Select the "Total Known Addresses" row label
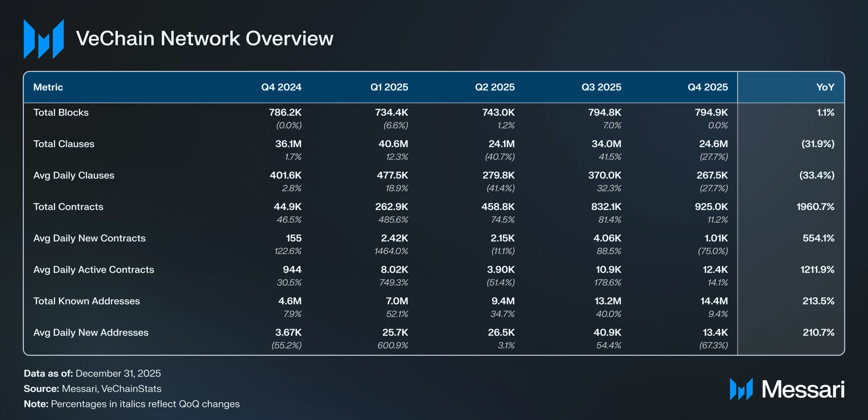Viewport: 868px width, 420px height. (86, 301)
